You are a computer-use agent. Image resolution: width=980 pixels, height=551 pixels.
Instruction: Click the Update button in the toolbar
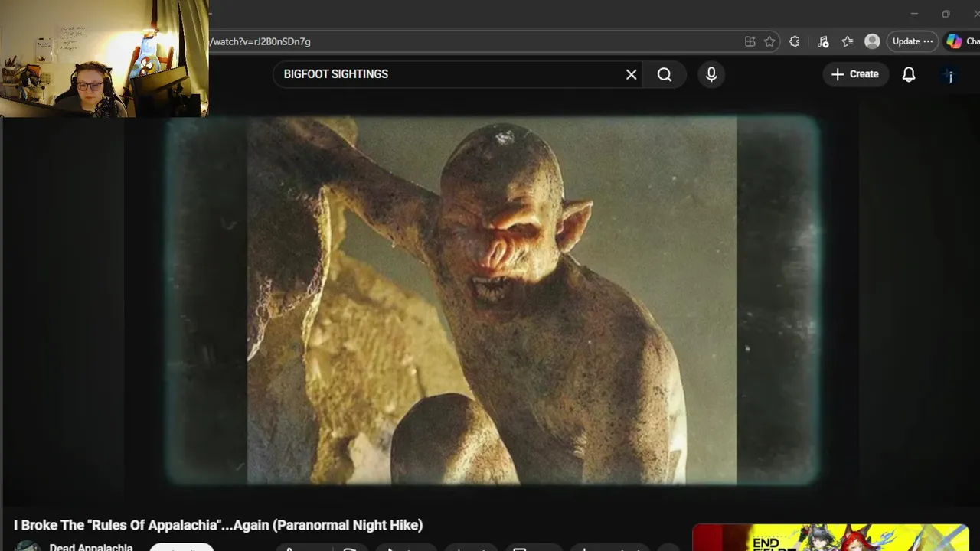pos(913,41)
